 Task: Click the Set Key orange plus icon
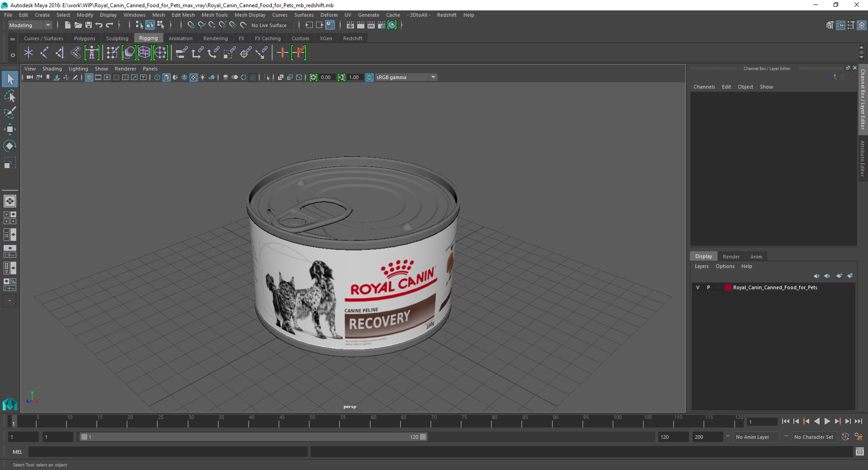click(x=282, y=53)
